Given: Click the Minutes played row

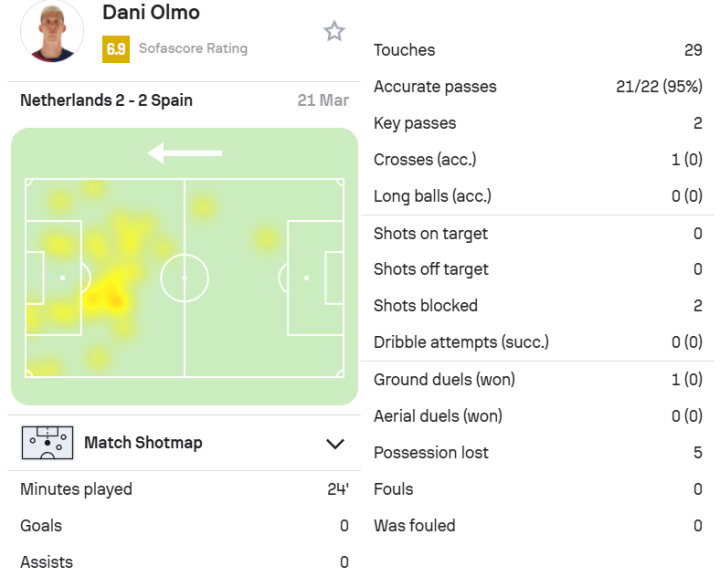Looking at the screenshot, I should pyautogui.click(x=184, y=490).
